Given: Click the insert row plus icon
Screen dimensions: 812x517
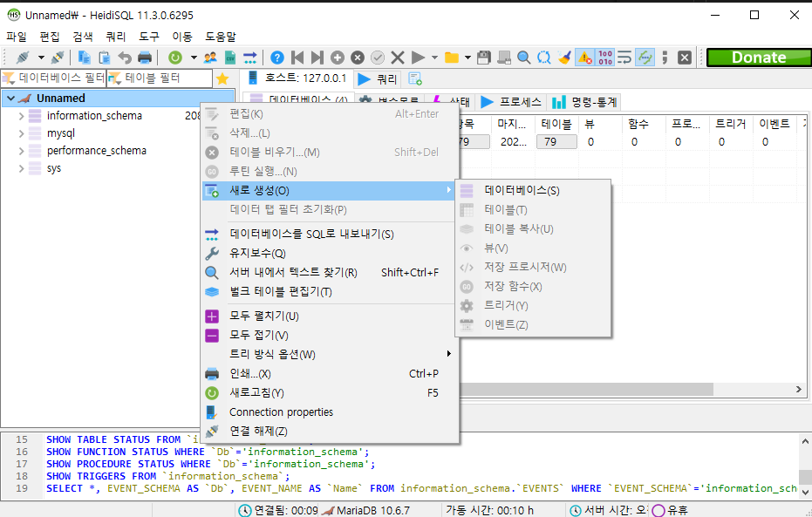Looking at the screenshot, I should click(x=338, y=58).
